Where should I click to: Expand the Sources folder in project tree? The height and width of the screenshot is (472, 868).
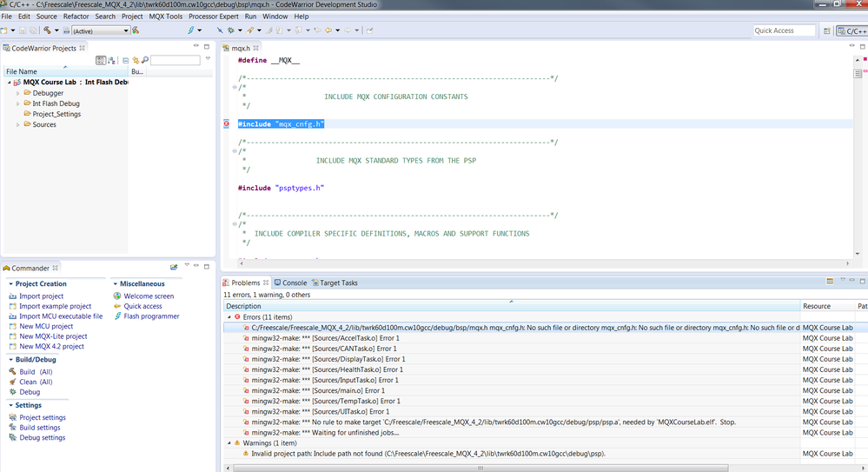pyautogui.click(x=17, y=124)
